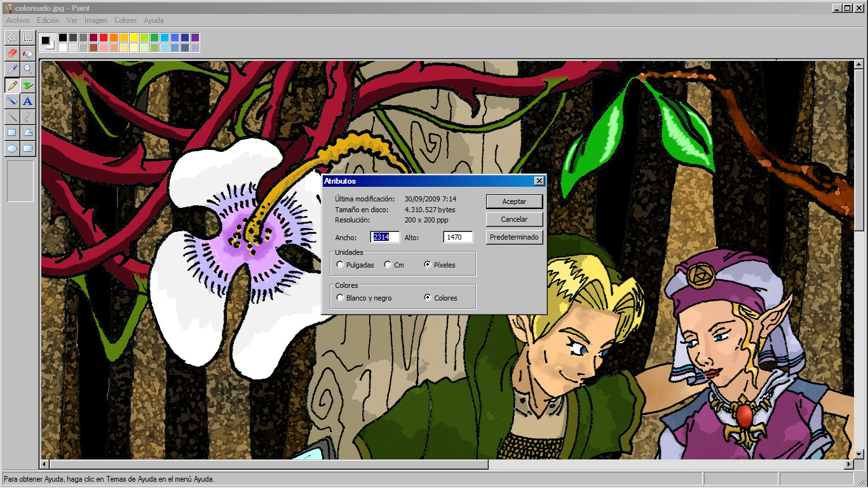The image size is (868, 488).
Task: Pick the orange color swatch
Action: (x=114, y=37)
